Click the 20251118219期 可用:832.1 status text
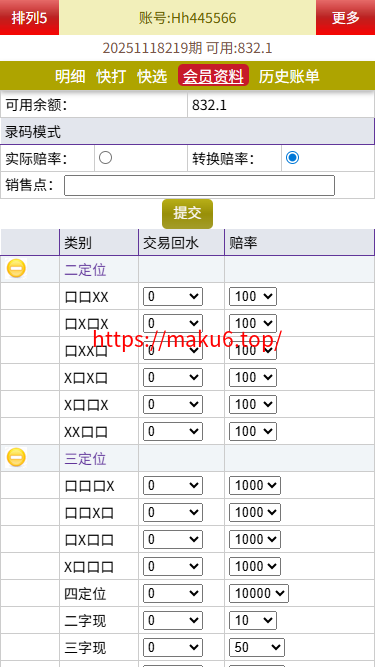Image resolution: width=375 pixels, height=667 pixels. click(187, 48)
